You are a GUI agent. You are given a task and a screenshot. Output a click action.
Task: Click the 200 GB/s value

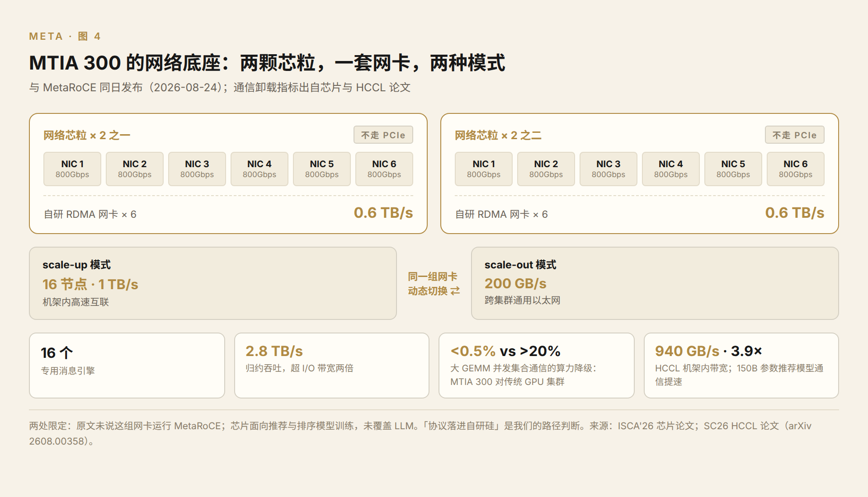515,283
